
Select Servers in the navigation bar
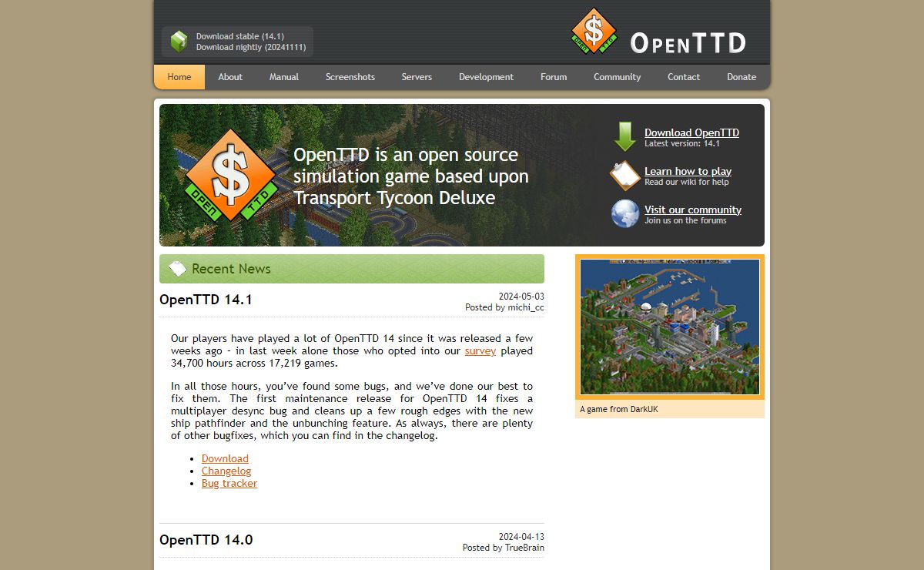tap(417, 77)
